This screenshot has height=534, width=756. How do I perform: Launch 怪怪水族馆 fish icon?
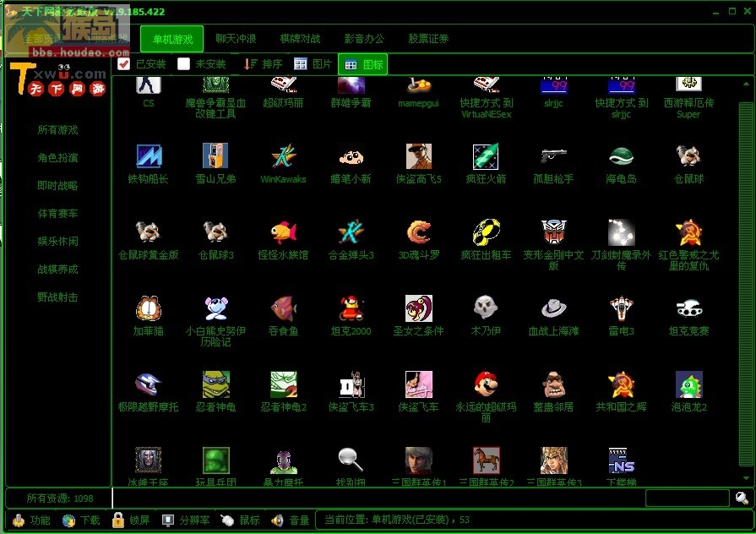click(284, 232)
